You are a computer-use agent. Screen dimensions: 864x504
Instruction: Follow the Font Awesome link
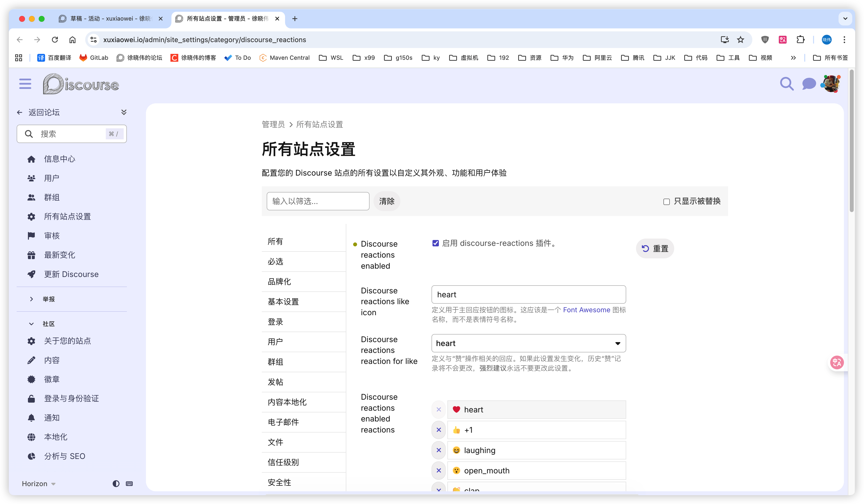(x=586, y=310)
